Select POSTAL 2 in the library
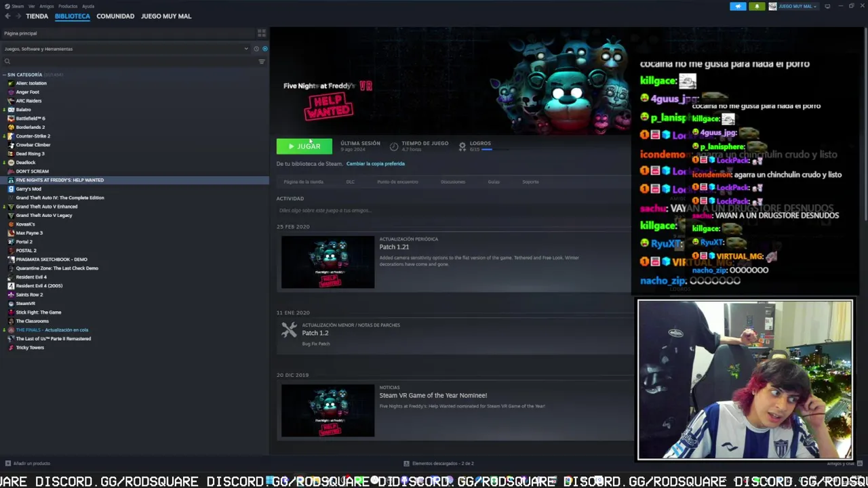Screen dimensions: 868x488 pos(26,251)
